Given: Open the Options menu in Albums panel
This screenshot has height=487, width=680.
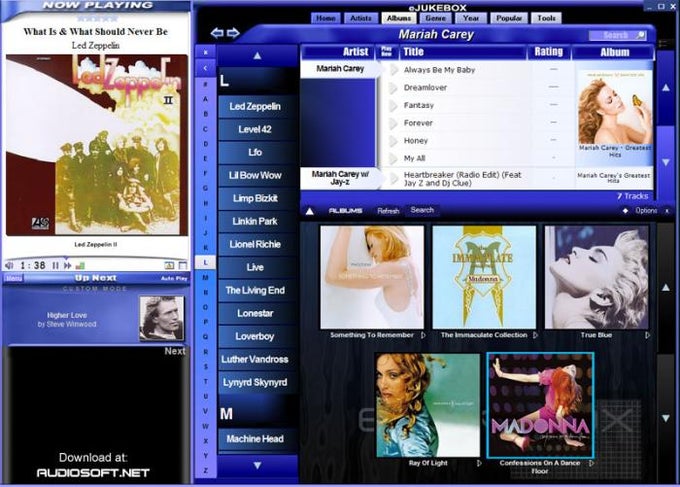Looking at the screenshot, I should coord(646,211).
